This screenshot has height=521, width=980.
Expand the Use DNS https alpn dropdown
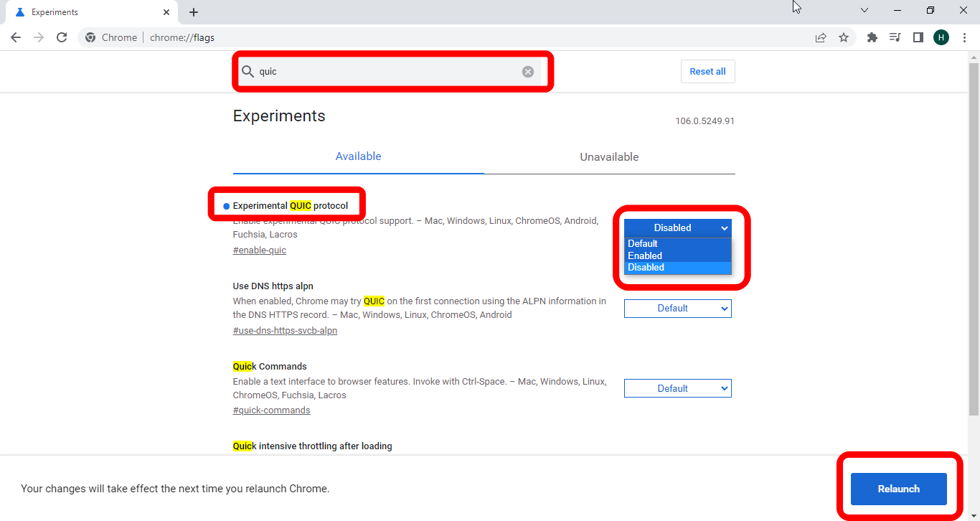coord(677,309)
